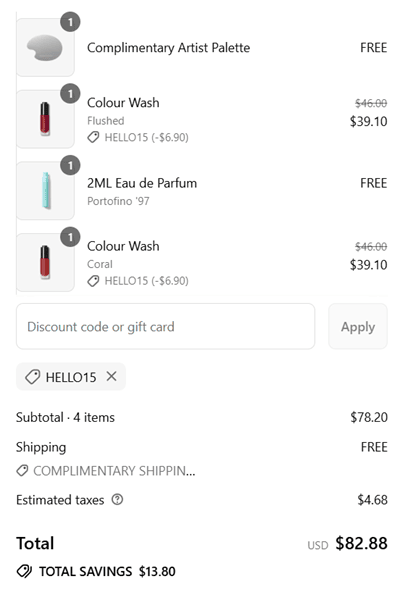Click the tag icon under Coral shade

(93, 281)
